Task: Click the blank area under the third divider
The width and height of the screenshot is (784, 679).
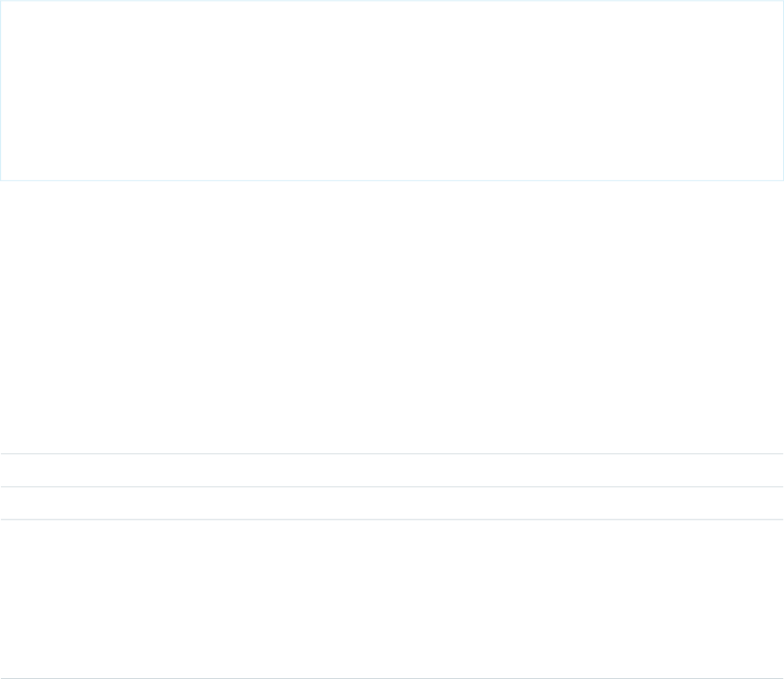Action: coord(391,598)
